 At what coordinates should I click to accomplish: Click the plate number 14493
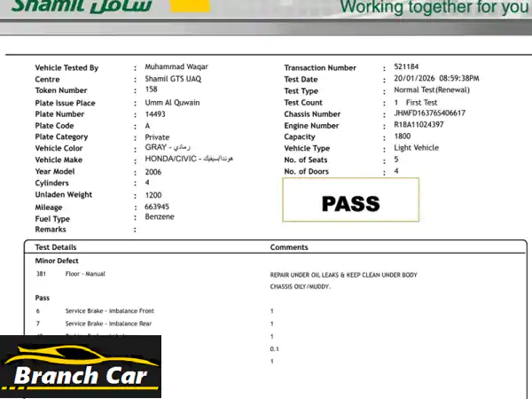(x=156, y=113)
